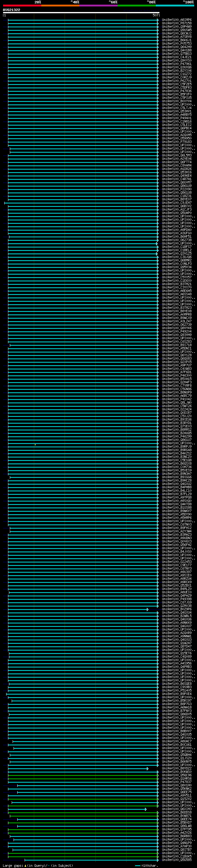Select the UniRef100_B6K6J1 label
197x868 pixels.
(177, 40)
